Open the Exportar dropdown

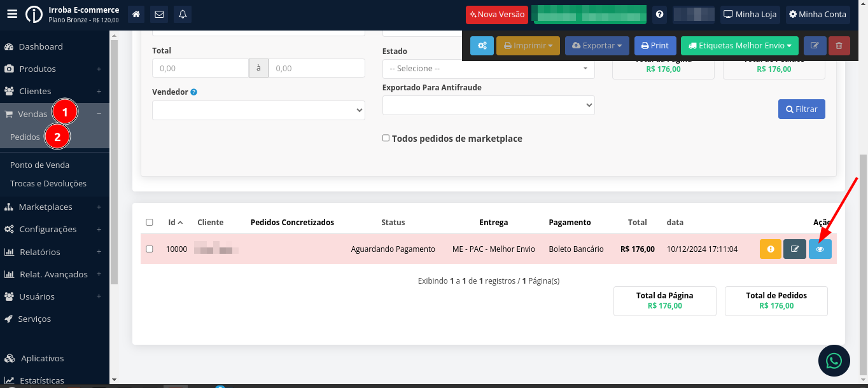click(597, 46)
